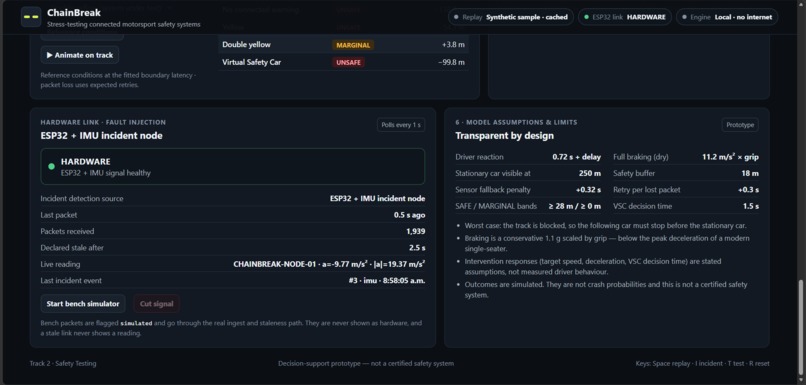Click the Cut signal button
Image resolution: width=806 pixels, height=385 pixels.
pyautogui.click(x=157, y=304)
